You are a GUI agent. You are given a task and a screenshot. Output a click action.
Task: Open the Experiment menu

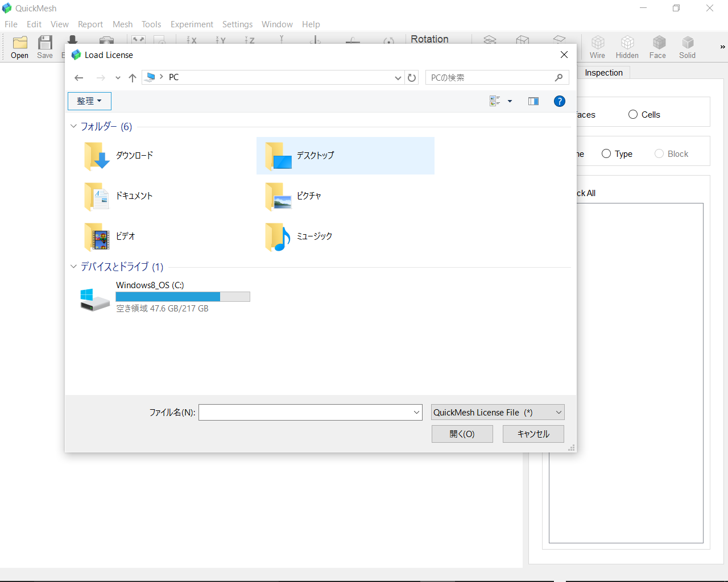point(192,24)
